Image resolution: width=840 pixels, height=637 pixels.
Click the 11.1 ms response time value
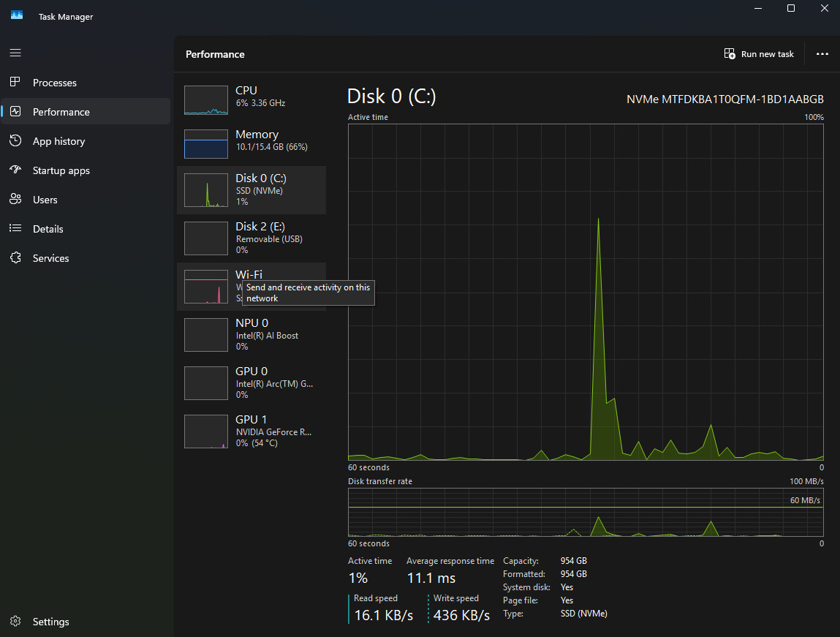(x=431, y=578)
